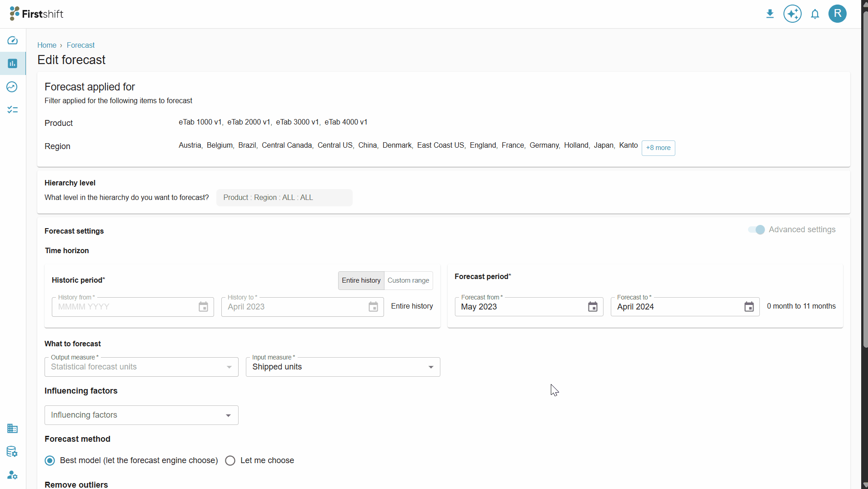Image resolution: width=868 pixels, height=489 pixels.
Task: Click the Forecast to date field
Action: tap(685, 307)
